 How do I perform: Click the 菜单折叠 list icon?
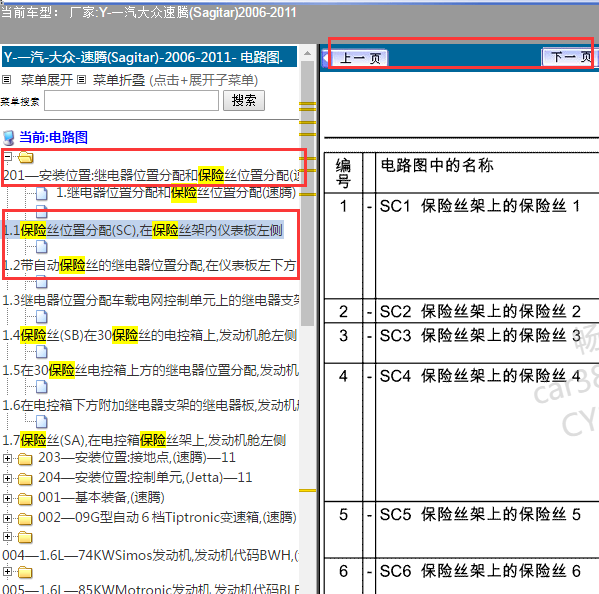81,80
